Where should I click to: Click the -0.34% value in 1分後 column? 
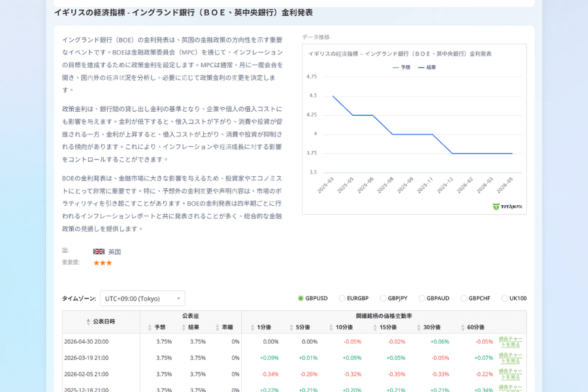tap(269, 374)
